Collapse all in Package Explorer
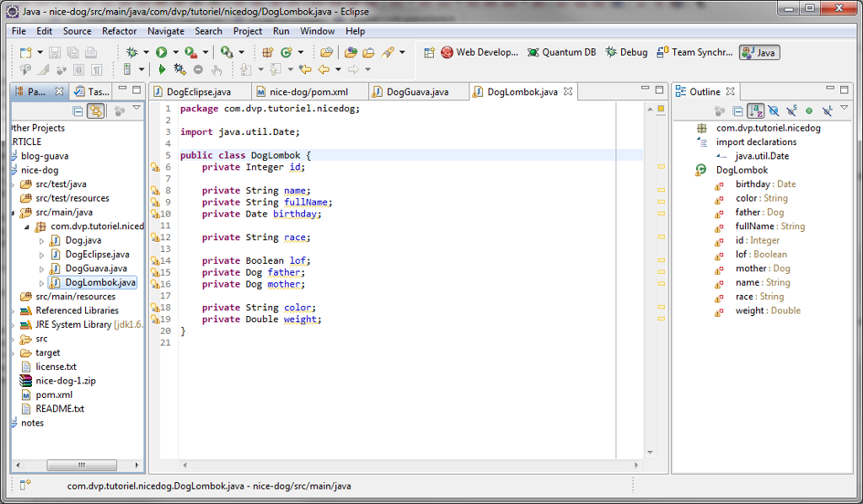 pyautogui.click(x=78, y=110)
